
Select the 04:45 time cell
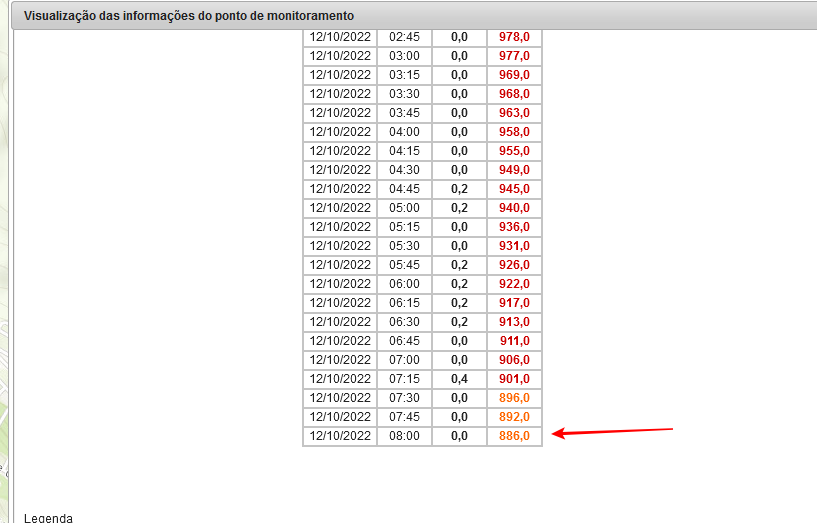pyautogui.click(x=404, y=189)
